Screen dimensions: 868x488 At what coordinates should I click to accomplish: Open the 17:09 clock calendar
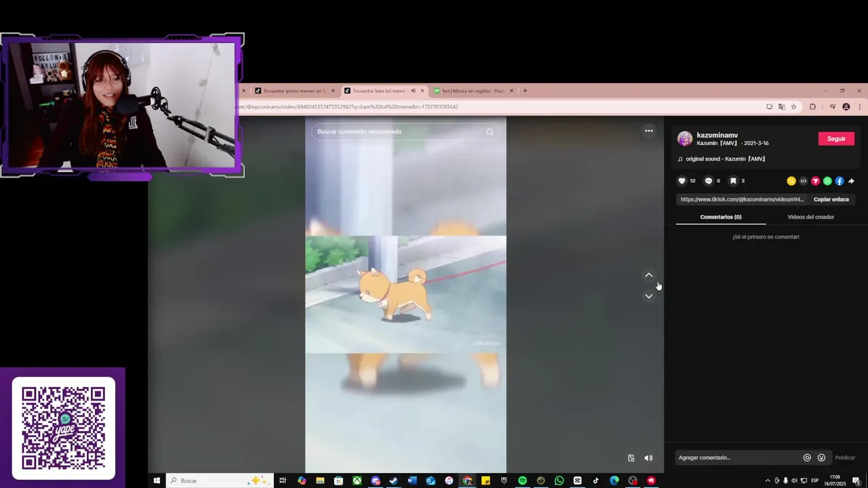(x=835, y=481)
